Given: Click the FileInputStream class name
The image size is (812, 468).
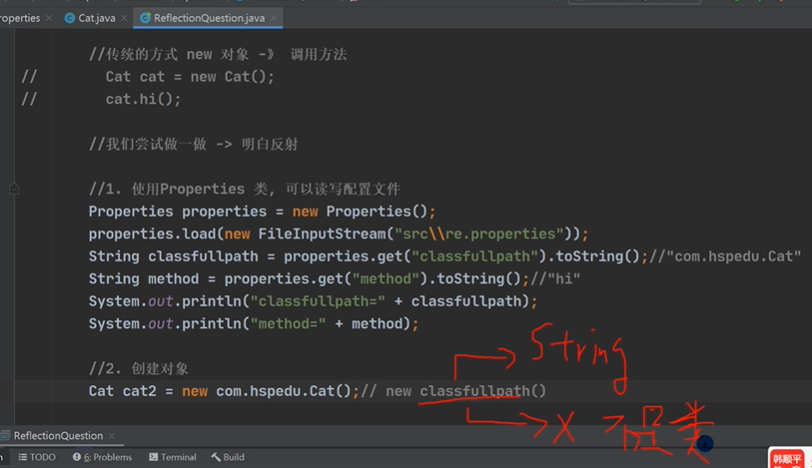Looking at the screenshot, I should coord(322,234).
